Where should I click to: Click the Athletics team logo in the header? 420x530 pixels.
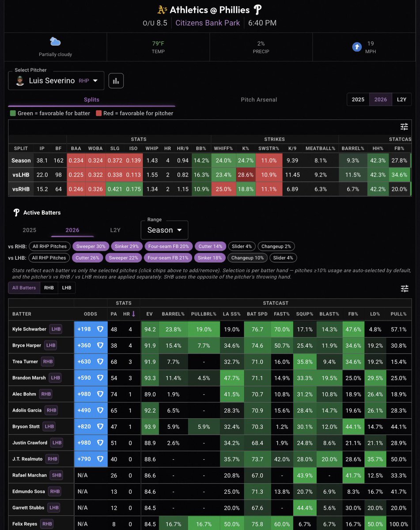pyautogui.click(x=163, y=10)
